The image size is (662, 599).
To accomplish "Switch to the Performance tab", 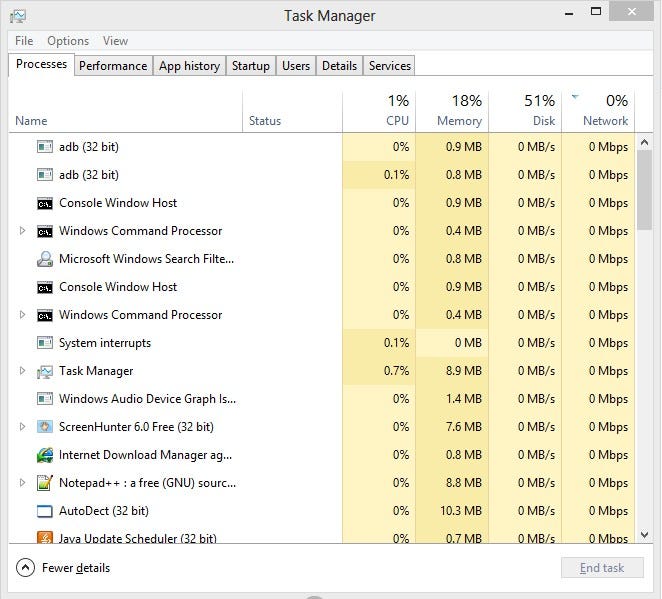I will pos(113,66).
